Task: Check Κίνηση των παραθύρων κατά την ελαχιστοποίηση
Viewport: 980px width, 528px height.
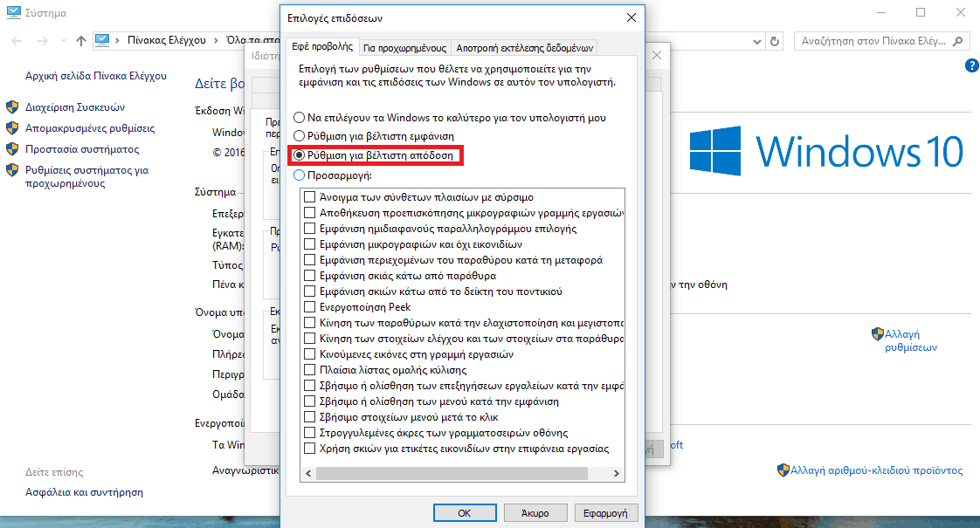Action: (x=309, y=322)
